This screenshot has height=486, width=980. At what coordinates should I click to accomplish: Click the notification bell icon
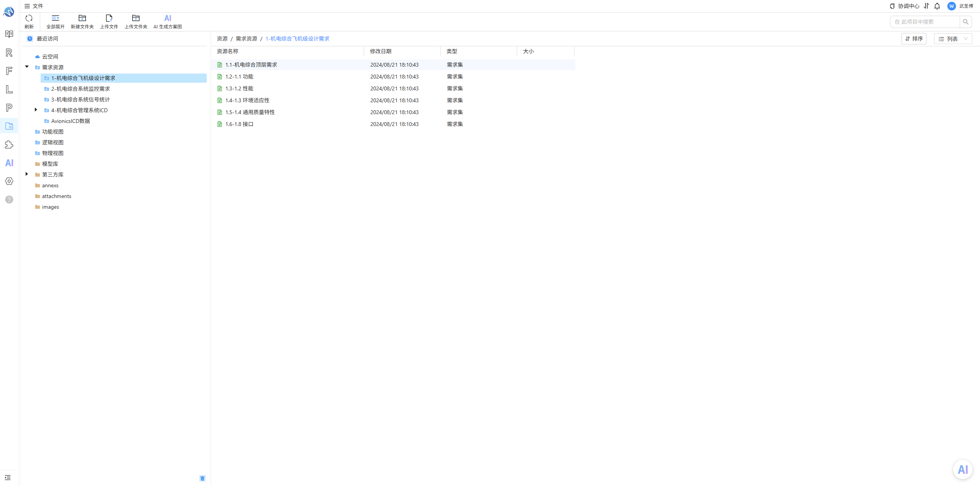(937, 6)
